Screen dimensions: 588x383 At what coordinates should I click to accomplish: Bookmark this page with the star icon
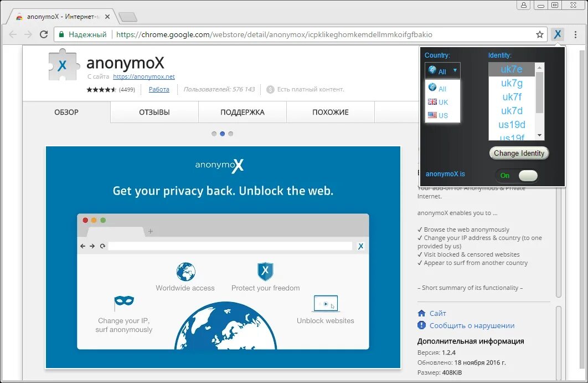[540, 34]
